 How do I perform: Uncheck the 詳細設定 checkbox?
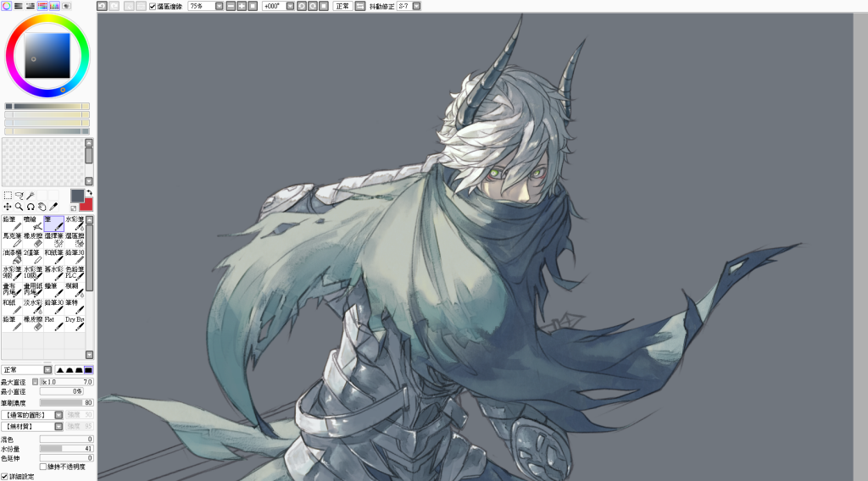pos(5,477)
